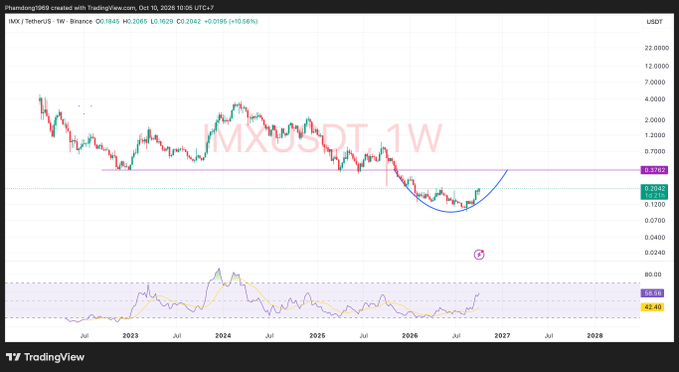Open the USDT currency label
Viewport: 679px width, 372px height.
[654, 22]
